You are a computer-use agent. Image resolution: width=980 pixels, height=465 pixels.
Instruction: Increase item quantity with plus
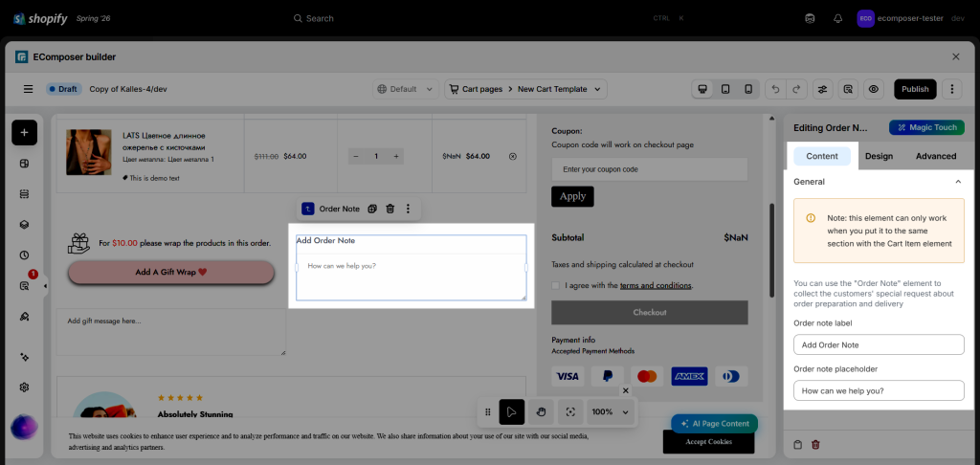coord(395,156)
